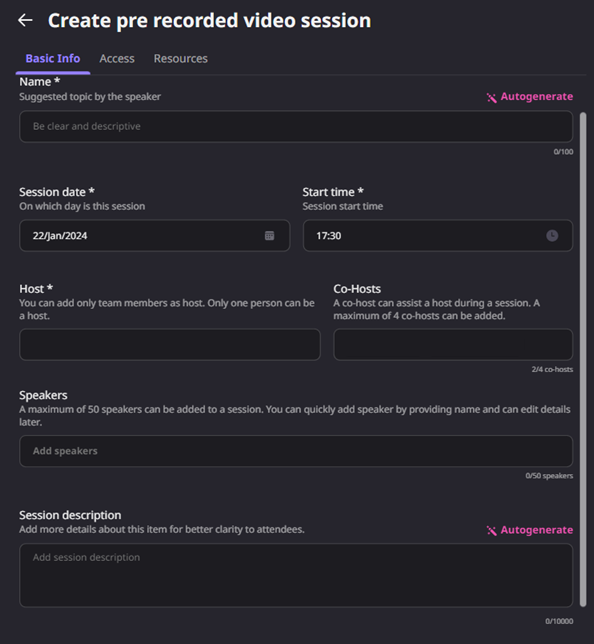Open the Access tab

[117, 59]
